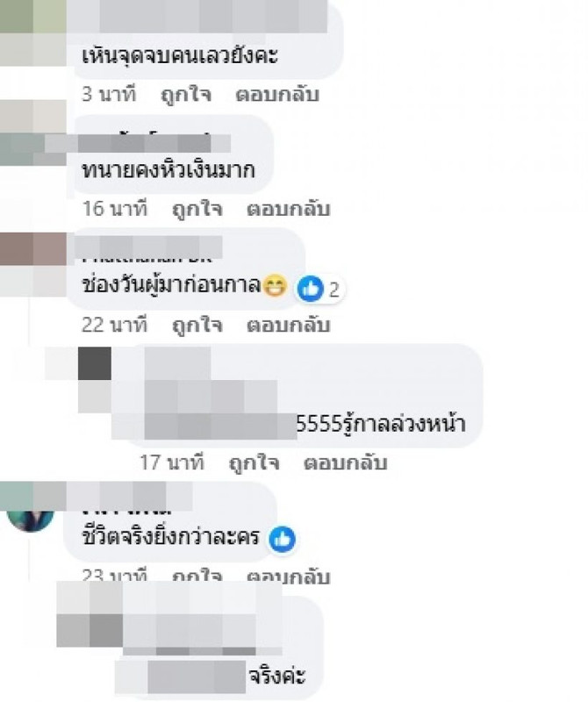Click ตอบกลับ under the 17 นาที reply
The image size is (588, 702).
(345, 462)
